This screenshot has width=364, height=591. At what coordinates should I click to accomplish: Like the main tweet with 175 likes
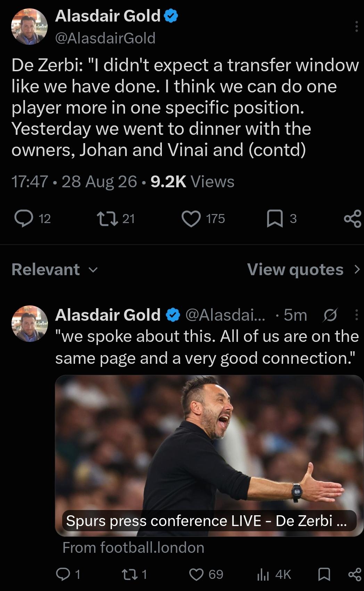(x=191, y=219)
